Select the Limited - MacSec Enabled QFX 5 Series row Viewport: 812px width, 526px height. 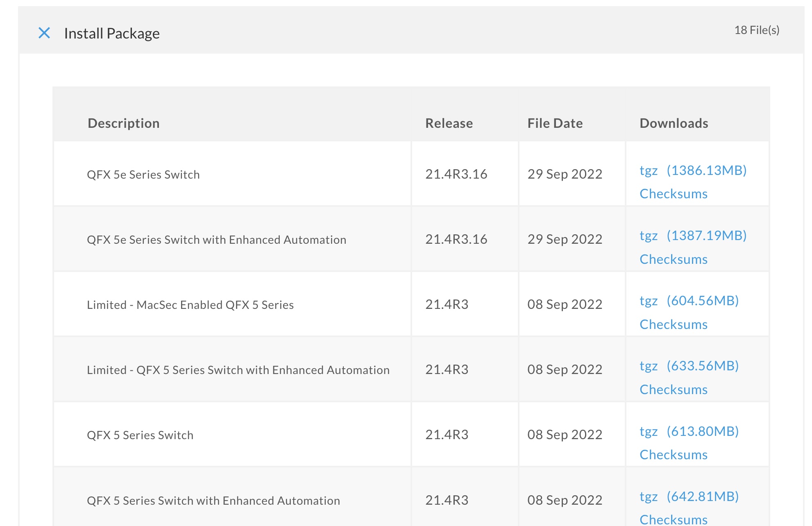point(190,305)
